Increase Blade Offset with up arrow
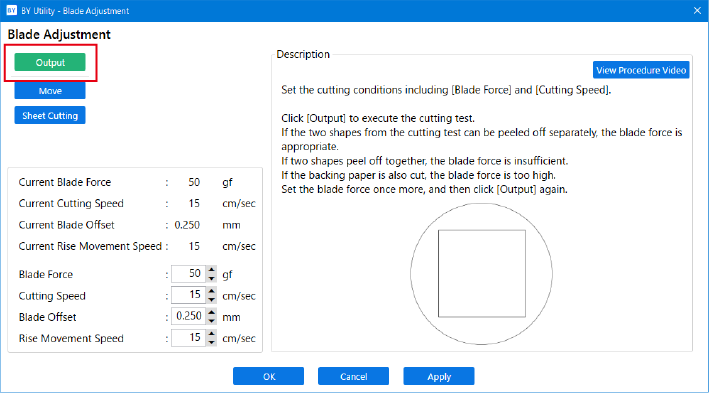Screen dimensions: 709x393 coord(212,312)
